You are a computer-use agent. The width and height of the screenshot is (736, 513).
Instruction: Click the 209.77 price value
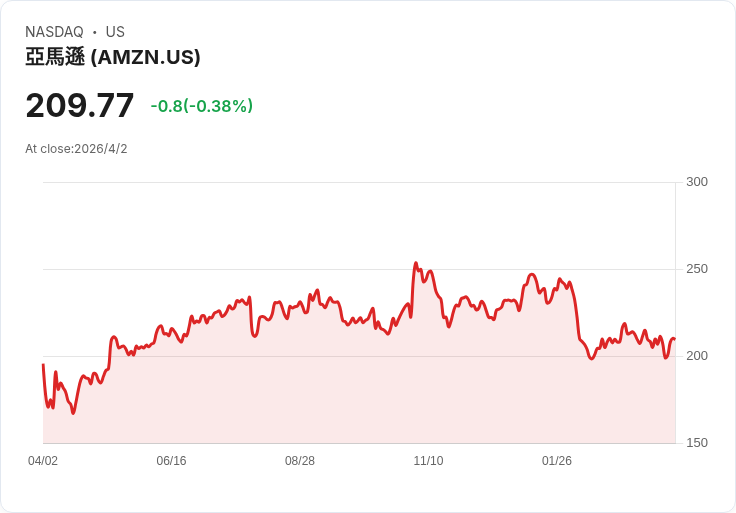point(80,105)
